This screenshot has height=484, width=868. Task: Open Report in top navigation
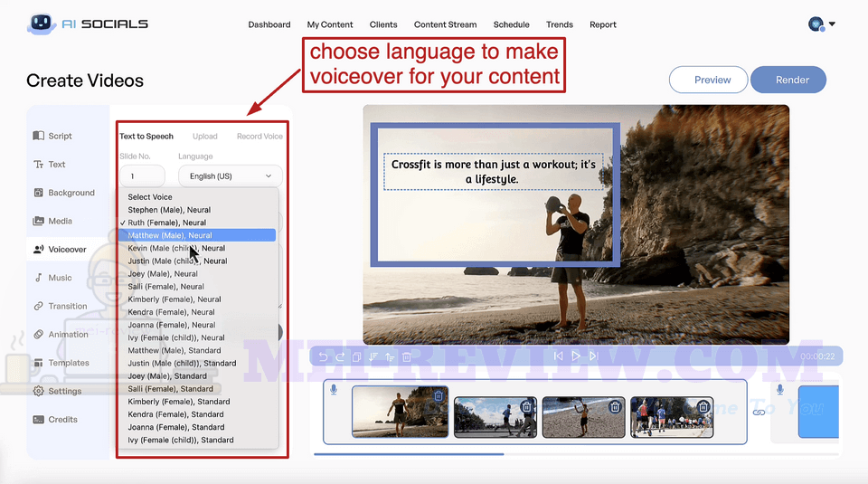coord(603,24)
